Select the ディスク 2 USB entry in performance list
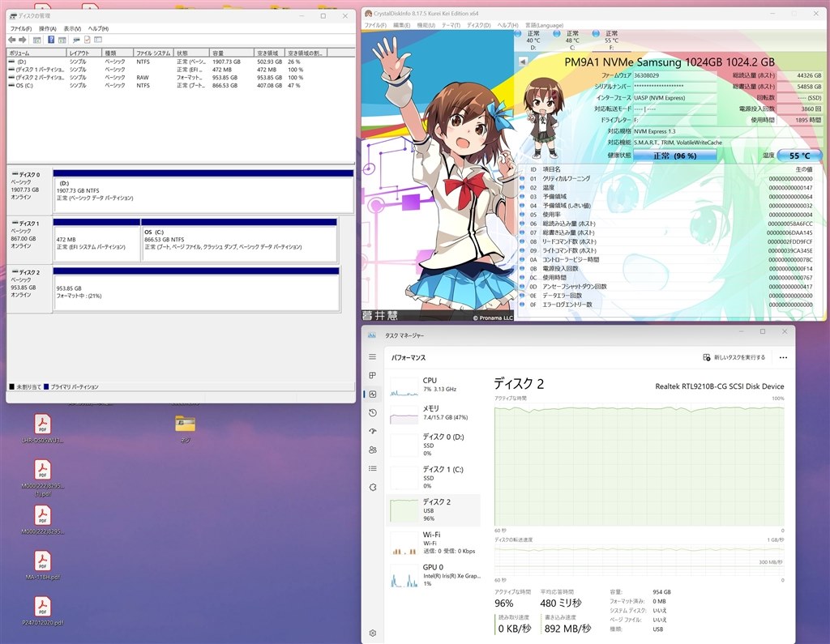830x644 pixels. click(433, 510)
